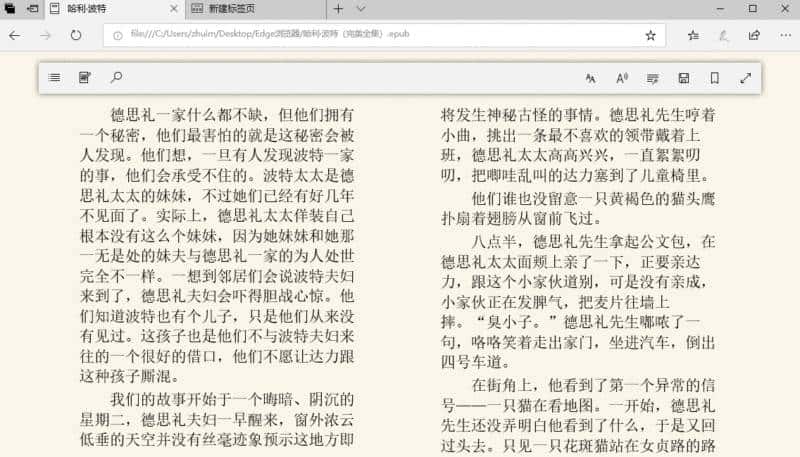Minimize the Edge window

click(720, 9)
